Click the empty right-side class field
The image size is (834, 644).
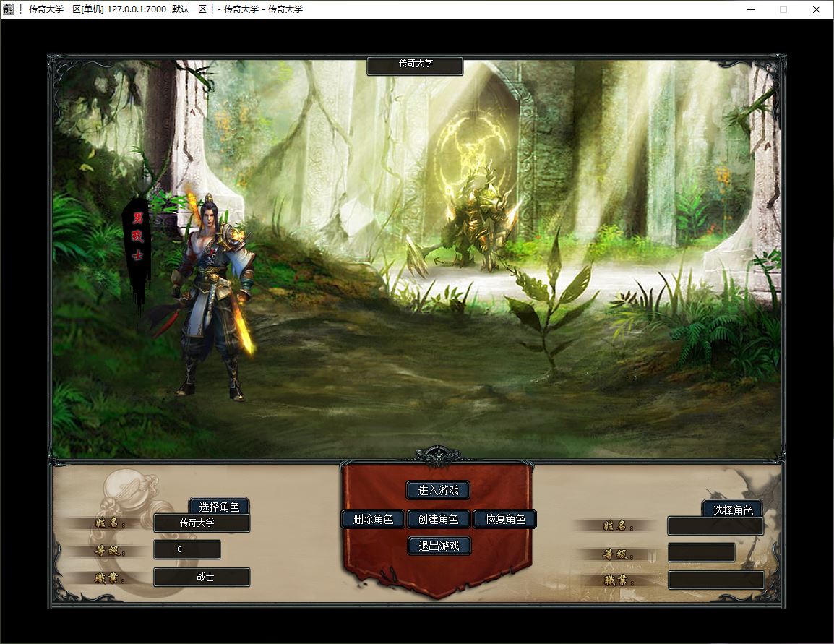[x=716, y=580]
